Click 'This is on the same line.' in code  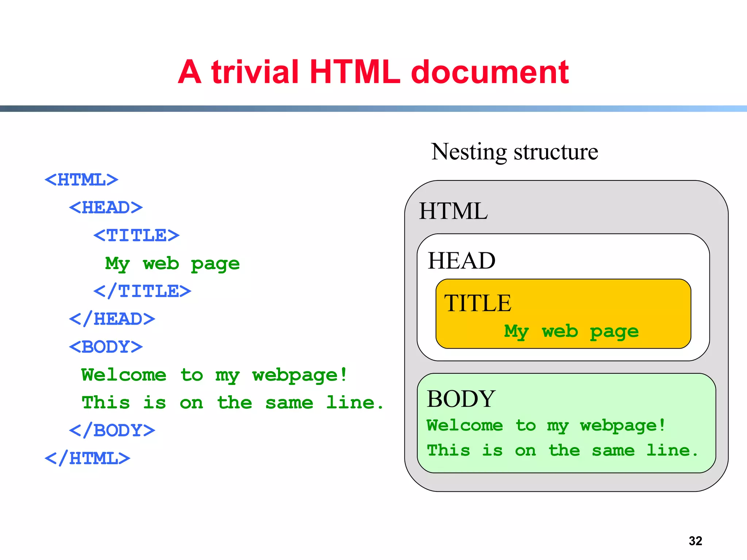tap(232, 403)
